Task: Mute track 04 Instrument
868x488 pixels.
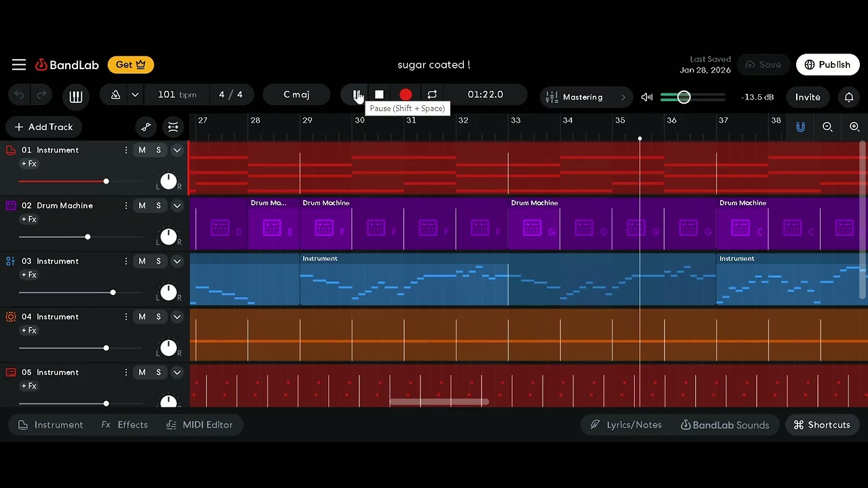Action: pos(142,317)
